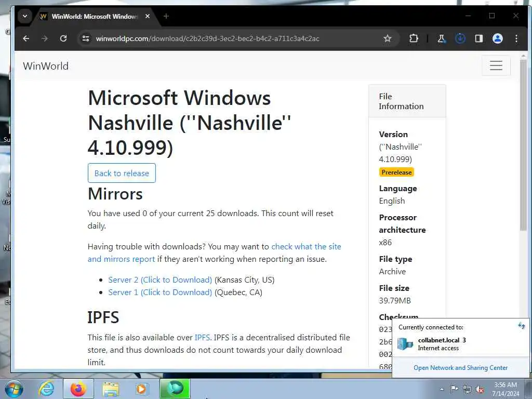
Task: Toggle the browser side panel icon
Action: (478, 38)
